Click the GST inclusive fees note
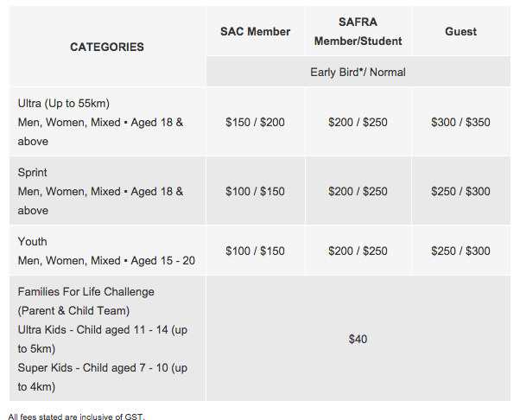The image size is (520, 420). [x=77, y=417]
